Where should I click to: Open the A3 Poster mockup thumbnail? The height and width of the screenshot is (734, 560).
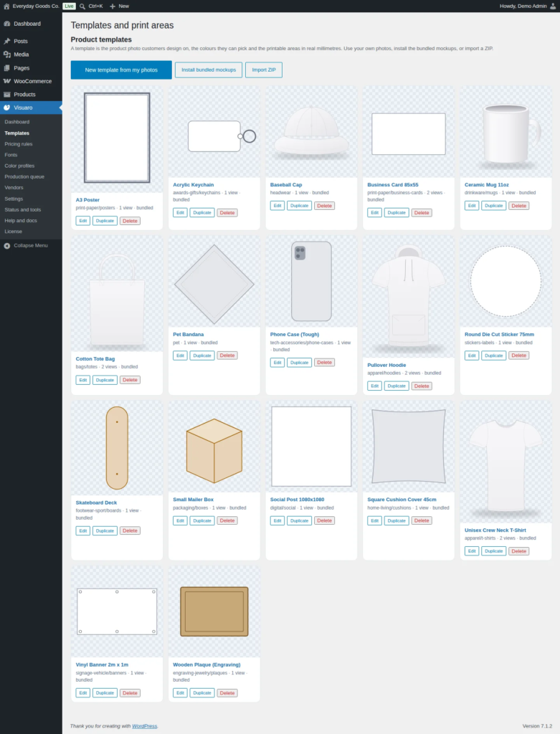click(117, 138)
